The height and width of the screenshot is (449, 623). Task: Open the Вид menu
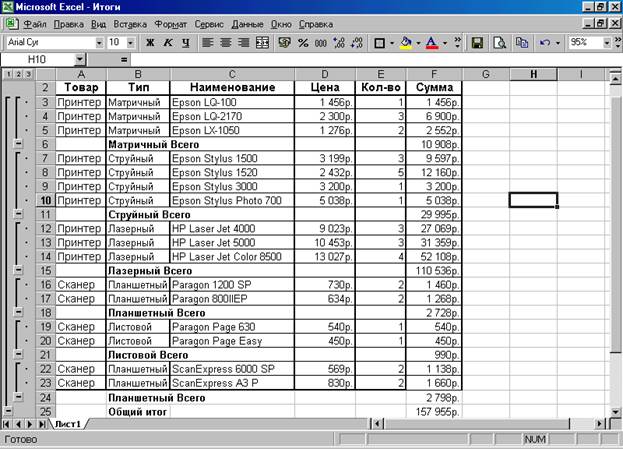point(99,24)
